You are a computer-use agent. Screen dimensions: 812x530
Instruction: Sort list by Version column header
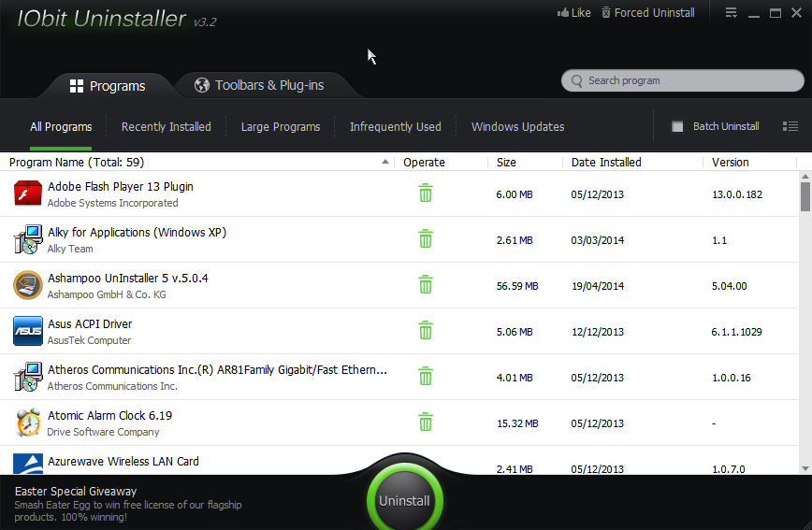pos(731,162)
